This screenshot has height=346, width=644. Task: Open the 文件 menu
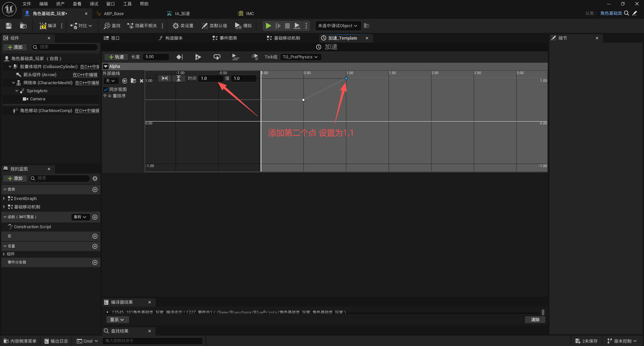[x=27, y=4]
